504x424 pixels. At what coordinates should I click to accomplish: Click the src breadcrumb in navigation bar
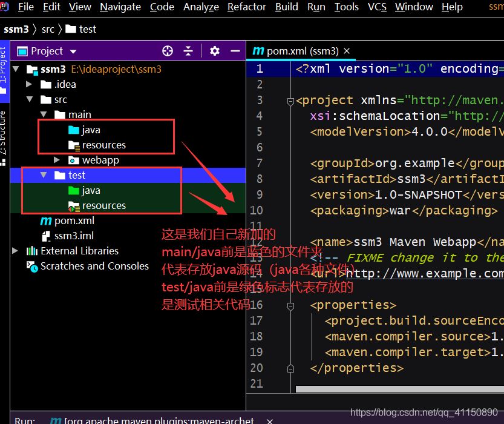pyautogui.click(x=48, y=29)
